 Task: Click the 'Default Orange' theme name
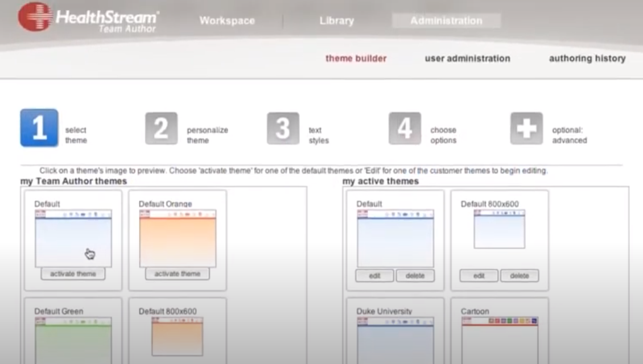[x=165, y=204]
